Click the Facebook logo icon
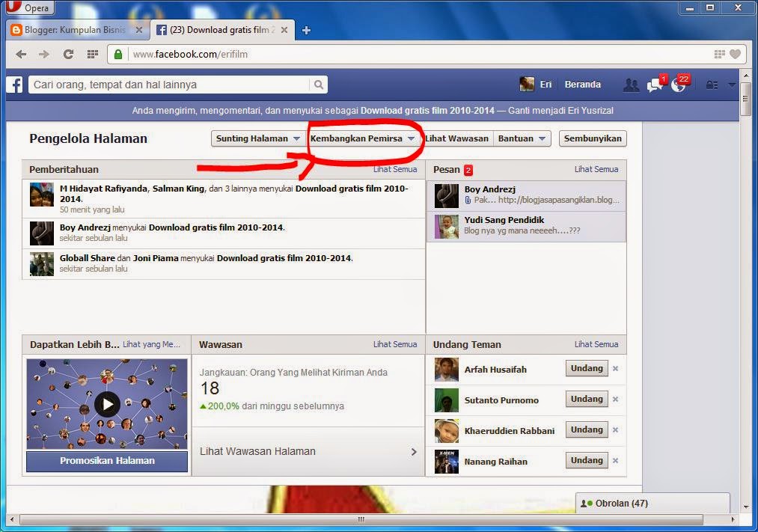This screenshot has width=758, height=532. pos(14,85)
